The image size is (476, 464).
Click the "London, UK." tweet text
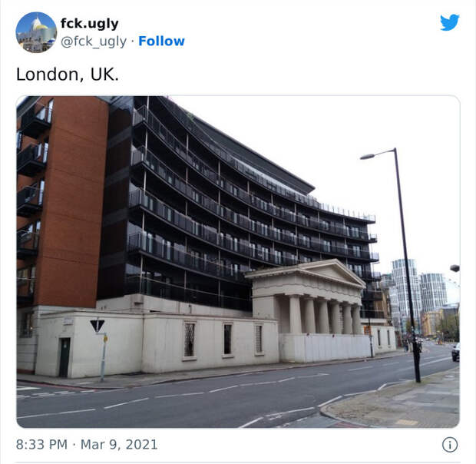(x=68, y=75)
